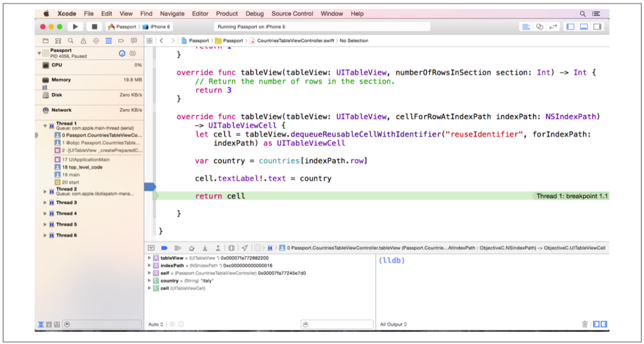Open the Debug View Hierarchy button

(231, 248)
